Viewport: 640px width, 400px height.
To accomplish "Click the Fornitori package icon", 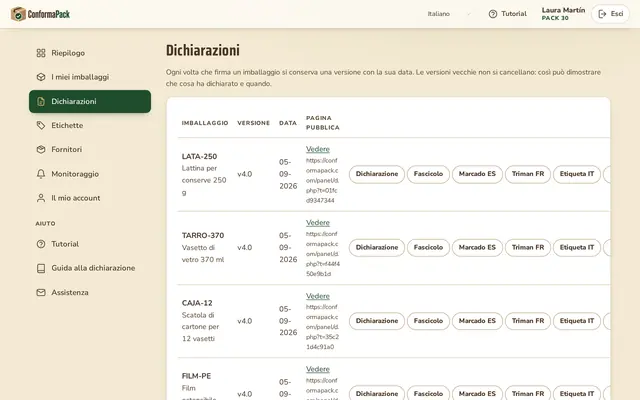I will [41, 149].
